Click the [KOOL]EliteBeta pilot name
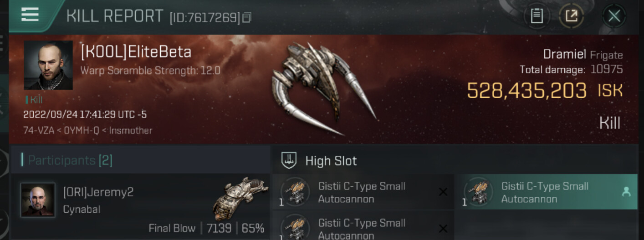Screen dimensions: 644x240 [136, 52]
